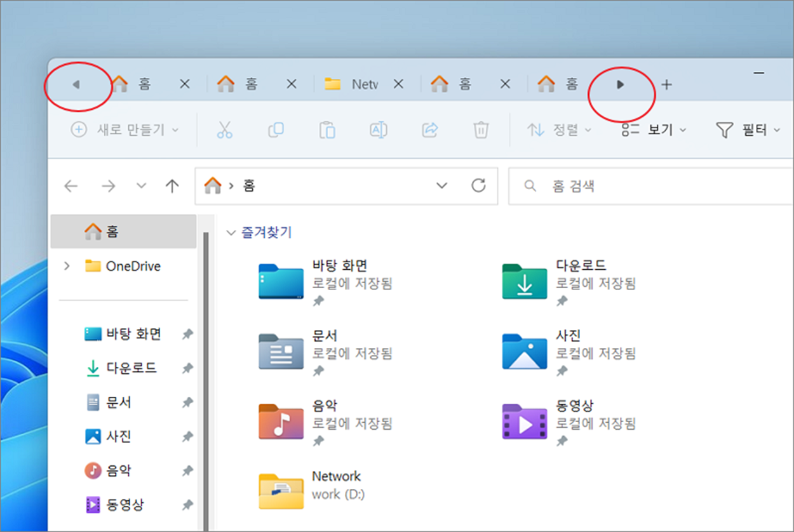Open 문서 in the sidebar

click(x=109, y=402)
